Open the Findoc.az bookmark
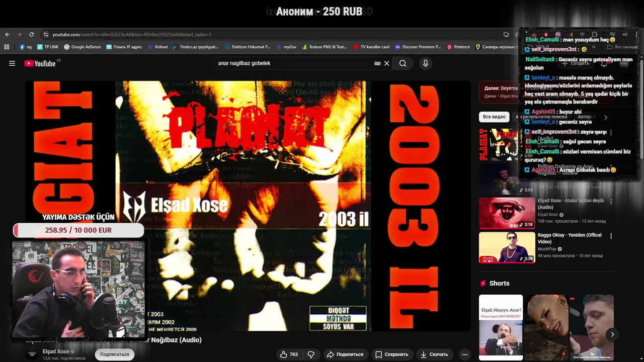 click(195, 47)
